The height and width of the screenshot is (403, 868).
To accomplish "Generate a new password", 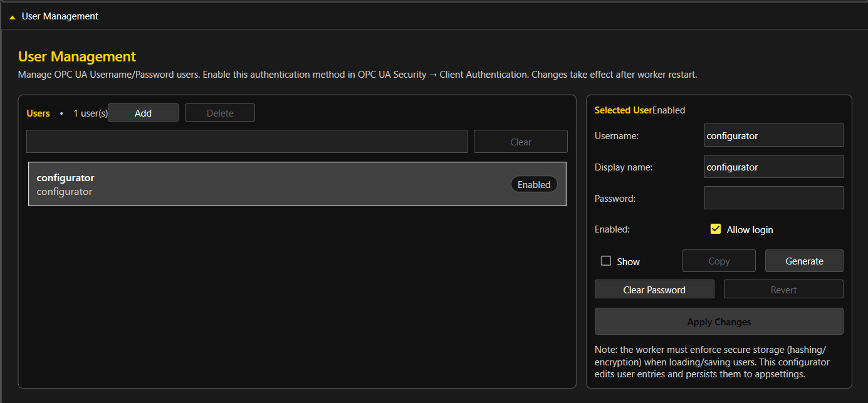I will pos(803,261).
